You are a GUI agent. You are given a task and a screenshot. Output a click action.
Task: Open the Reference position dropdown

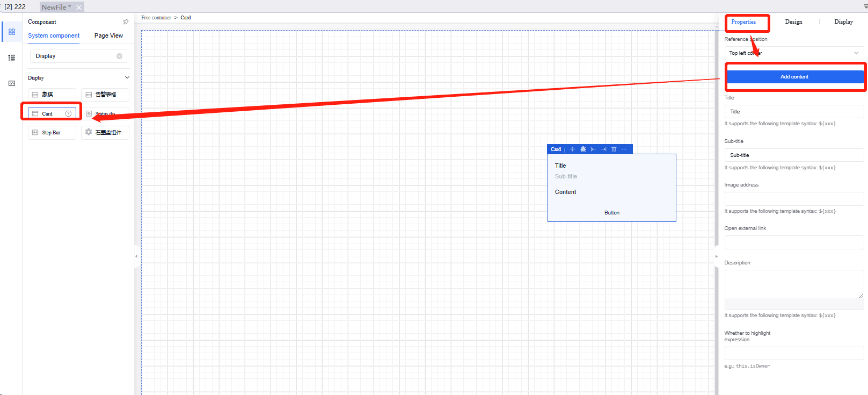click(794, 53)
